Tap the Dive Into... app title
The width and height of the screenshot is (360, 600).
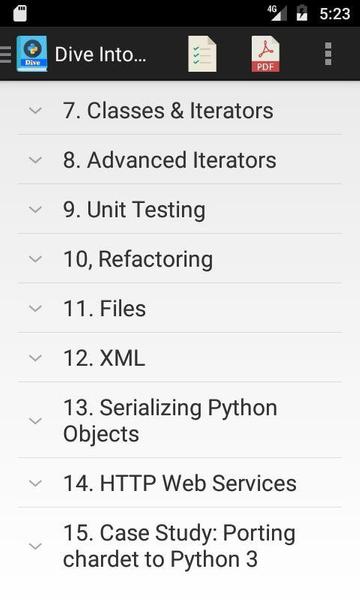[x=100, y=54]
